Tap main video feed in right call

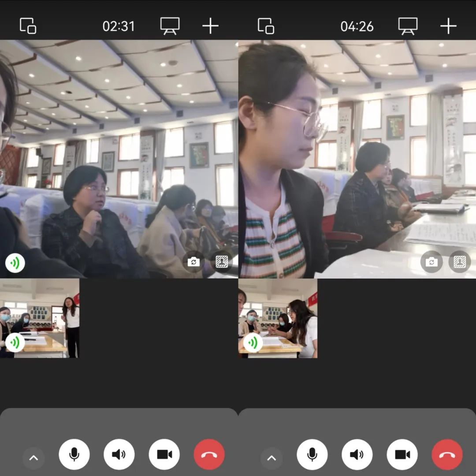point(357,159)
